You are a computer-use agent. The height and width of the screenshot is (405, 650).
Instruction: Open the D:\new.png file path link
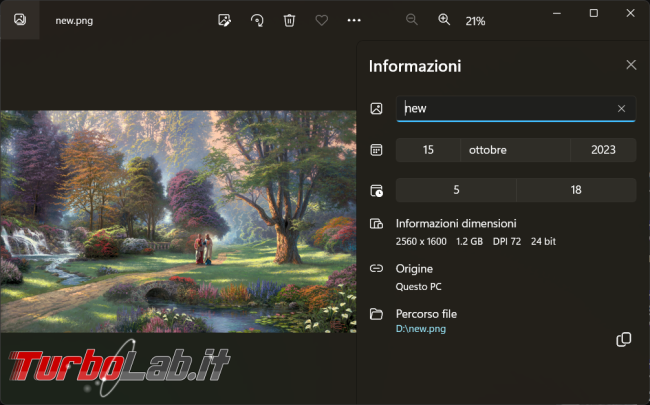click(x=421, y=329)
